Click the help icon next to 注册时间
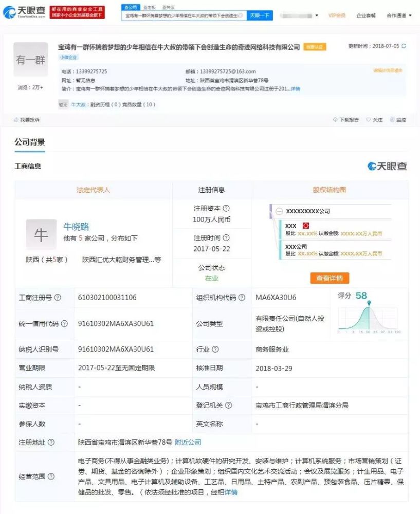Viewport: 420px width, 514px height. coord(226,237)
